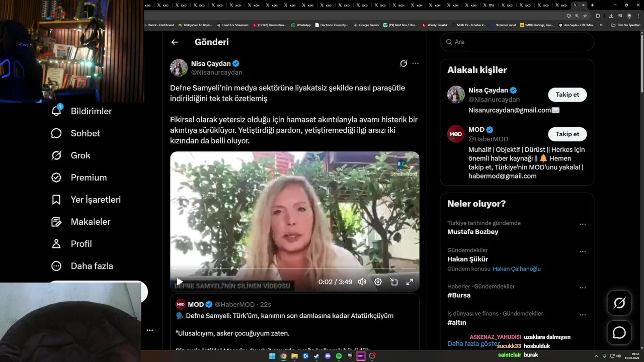Open Google Gemini bookmark

pyautogui.click(x=367, y=25)
